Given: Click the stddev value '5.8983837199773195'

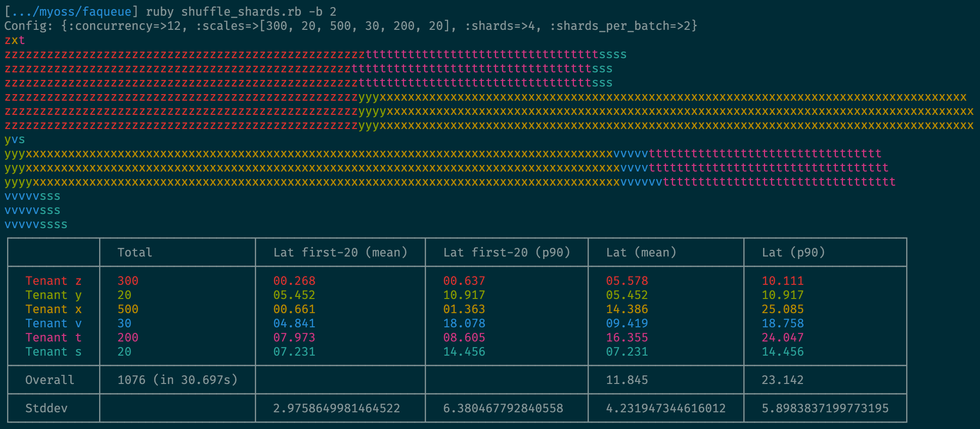Looking at the screenshot, I should coord(825,408).
